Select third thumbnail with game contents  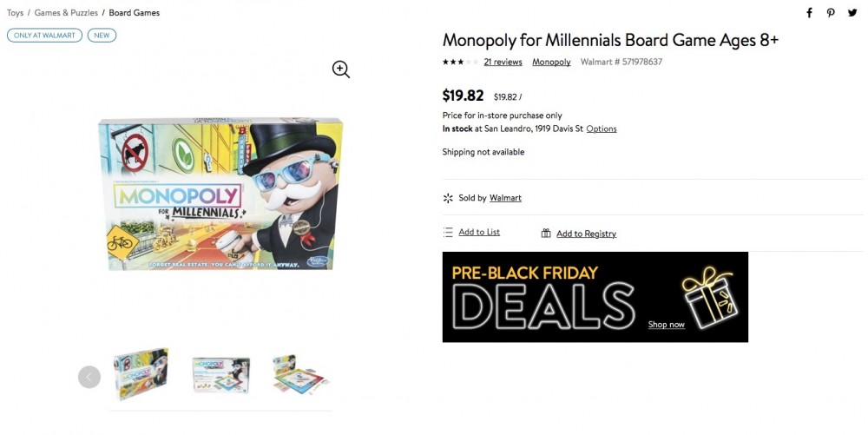(300, 374)
